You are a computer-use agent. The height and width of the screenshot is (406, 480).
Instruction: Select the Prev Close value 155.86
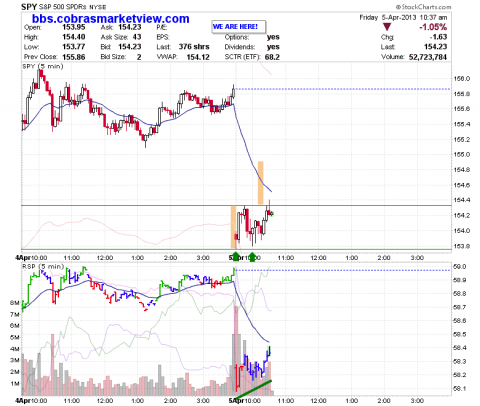[74, 57]
